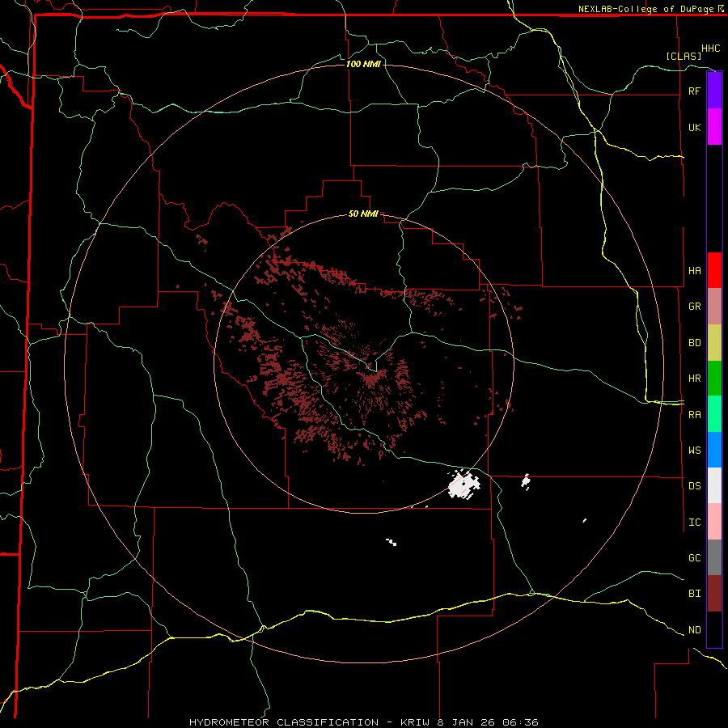Viewport: 728px width, 728px height.
Task: Click the HA red legend swatch
Action: pyautogui.click(x=714, y=270)
